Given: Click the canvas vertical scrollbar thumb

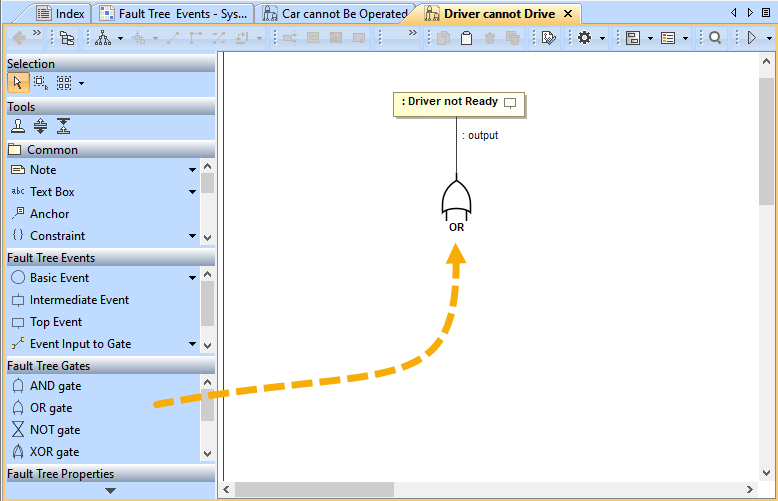Looking at the screenshot, I should pos(766,140).
